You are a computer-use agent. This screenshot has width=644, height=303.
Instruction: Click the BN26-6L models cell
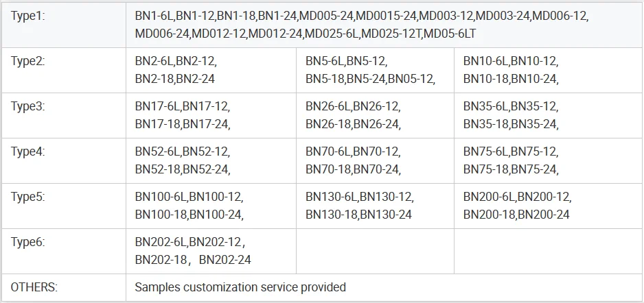pos(353,115)
